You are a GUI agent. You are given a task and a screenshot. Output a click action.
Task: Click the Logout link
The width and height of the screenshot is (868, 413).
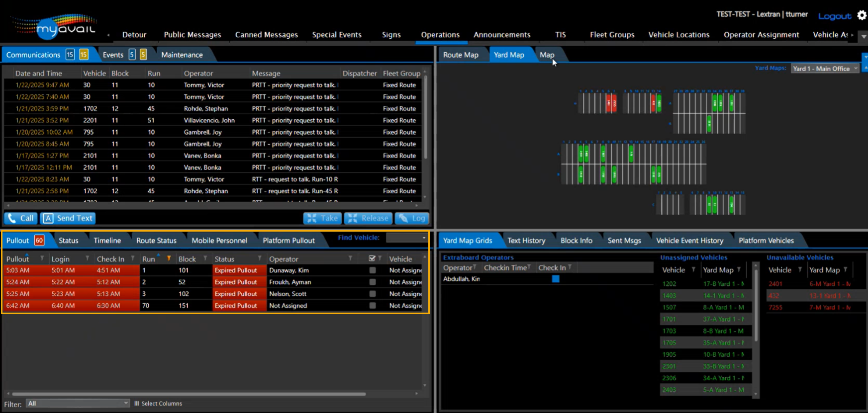point(834,16)
